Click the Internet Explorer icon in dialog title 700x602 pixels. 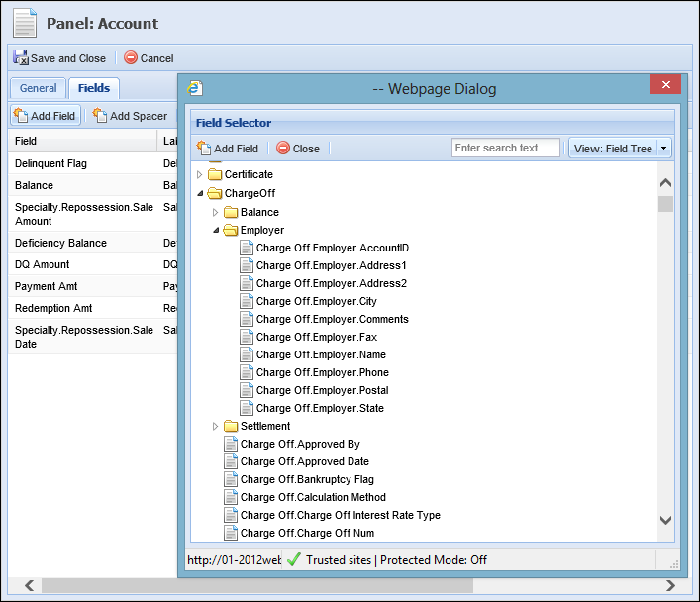point(195,88)
